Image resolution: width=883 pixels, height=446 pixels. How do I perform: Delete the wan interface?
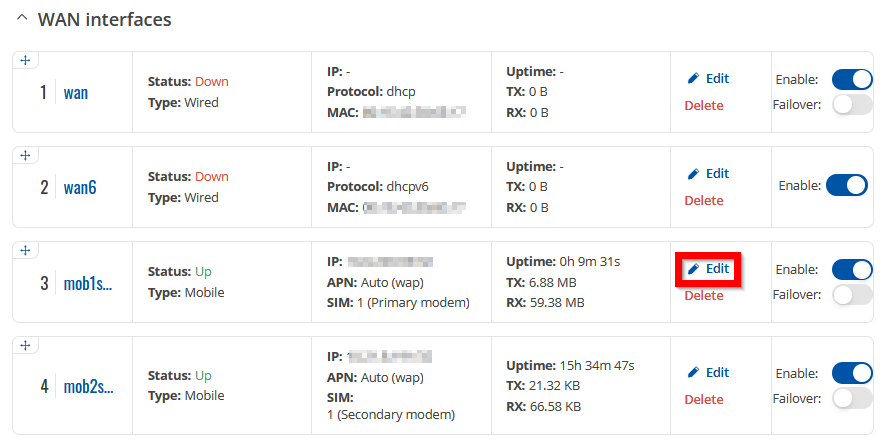click(x=704, y=105)
